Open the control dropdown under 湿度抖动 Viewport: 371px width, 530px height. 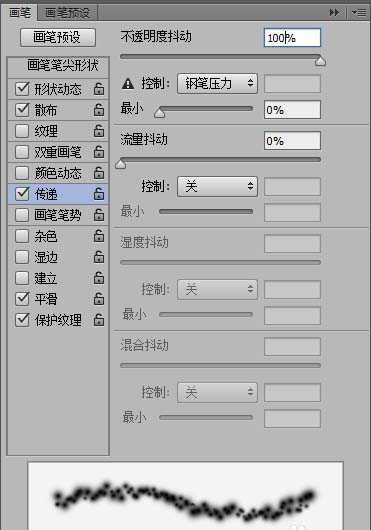coord(217,289)
